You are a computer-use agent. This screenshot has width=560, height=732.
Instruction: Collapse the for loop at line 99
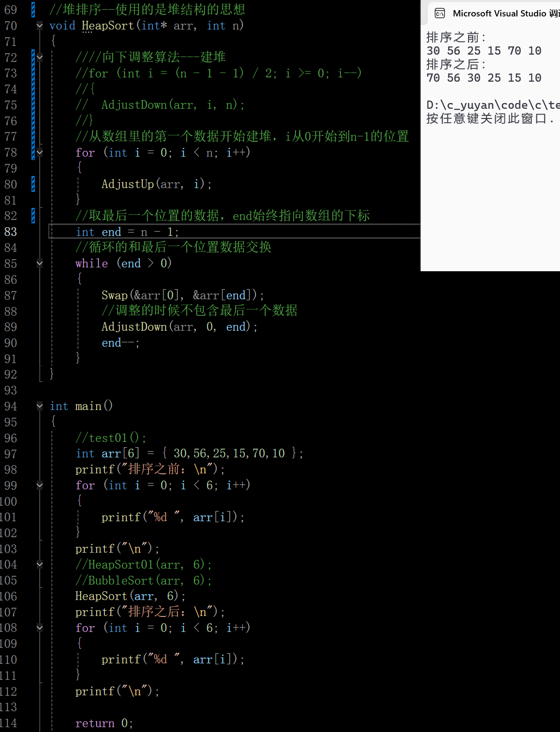(40, 485)
